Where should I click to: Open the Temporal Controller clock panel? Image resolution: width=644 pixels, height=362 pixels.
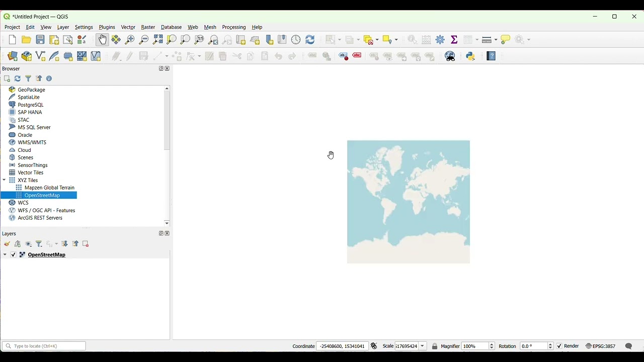[x=296, y=40]
